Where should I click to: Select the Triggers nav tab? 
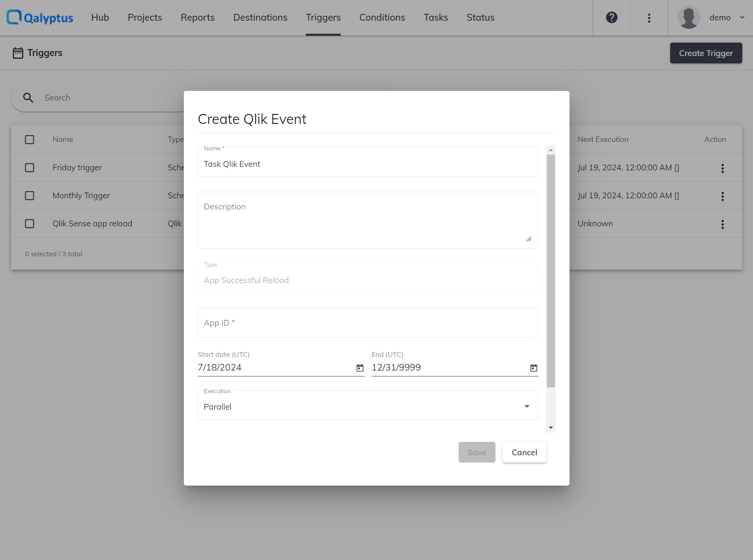pyautogui.click(x=323, y=18)
